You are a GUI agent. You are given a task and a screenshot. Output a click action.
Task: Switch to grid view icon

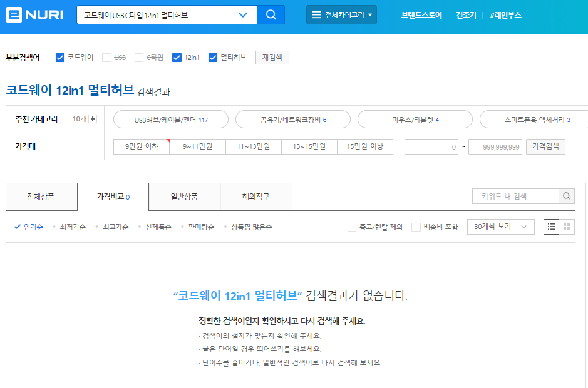pos(567,227)
